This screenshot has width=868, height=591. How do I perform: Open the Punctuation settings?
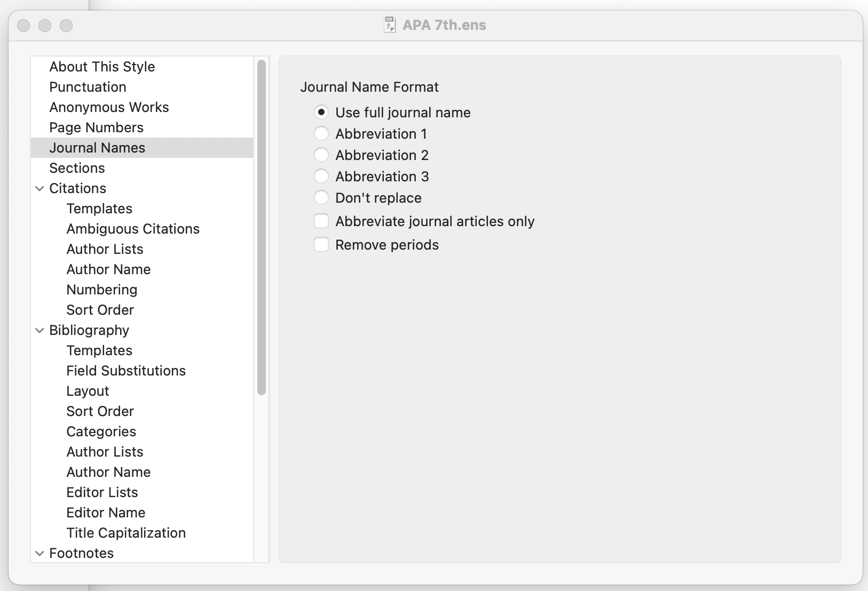(x=88, y=87)
